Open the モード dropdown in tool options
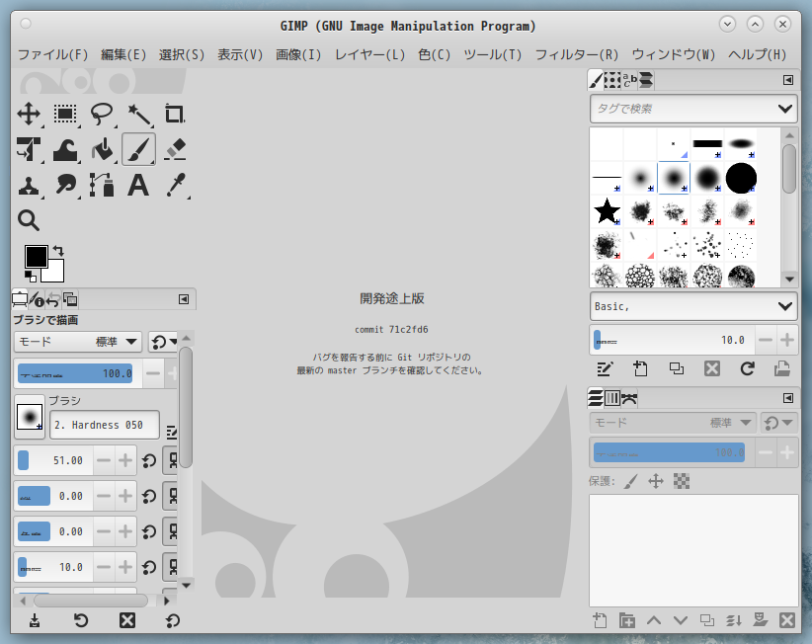The image size is (812, 644). click(77, 342)
